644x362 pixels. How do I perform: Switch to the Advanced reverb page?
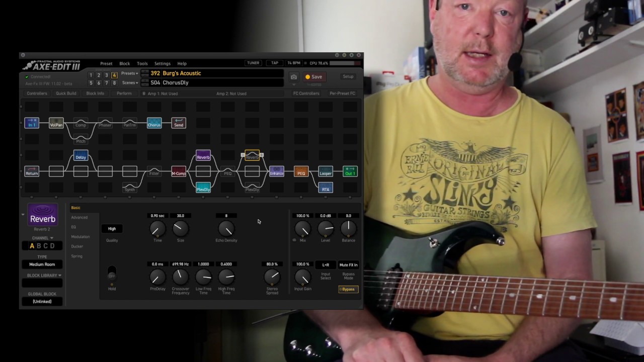pyautogui.click(x=79, y=217)
